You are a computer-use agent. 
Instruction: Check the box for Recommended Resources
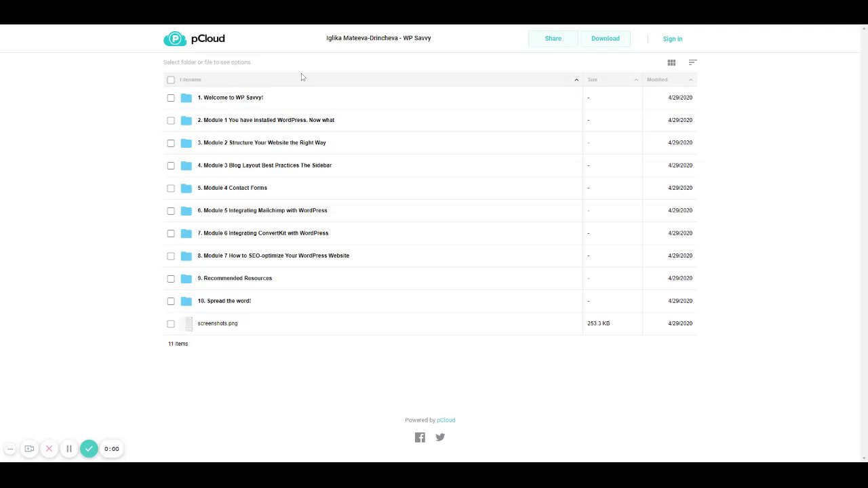[x=171, y=279]
